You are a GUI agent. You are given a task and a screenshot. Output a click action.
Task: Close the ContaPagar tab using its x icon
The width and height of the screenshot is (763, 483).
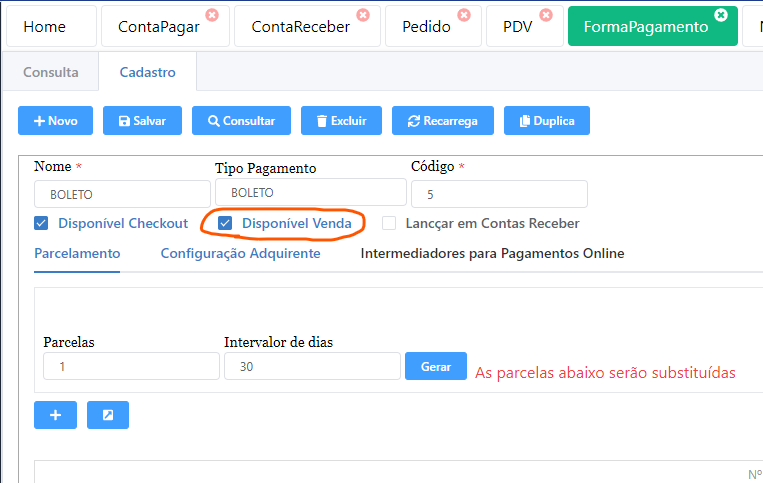212,15
